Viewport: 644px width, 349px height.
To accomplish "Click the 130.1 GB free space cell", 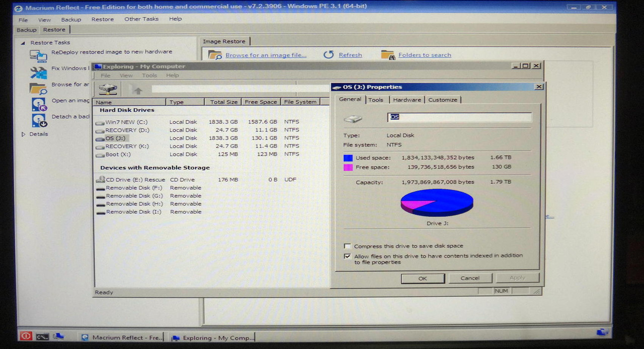I will tap(265, 138).
